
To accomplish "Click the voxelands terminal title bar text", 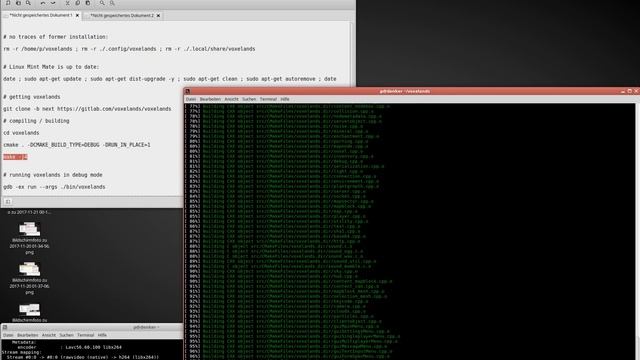I will click(x=404, y=91).
